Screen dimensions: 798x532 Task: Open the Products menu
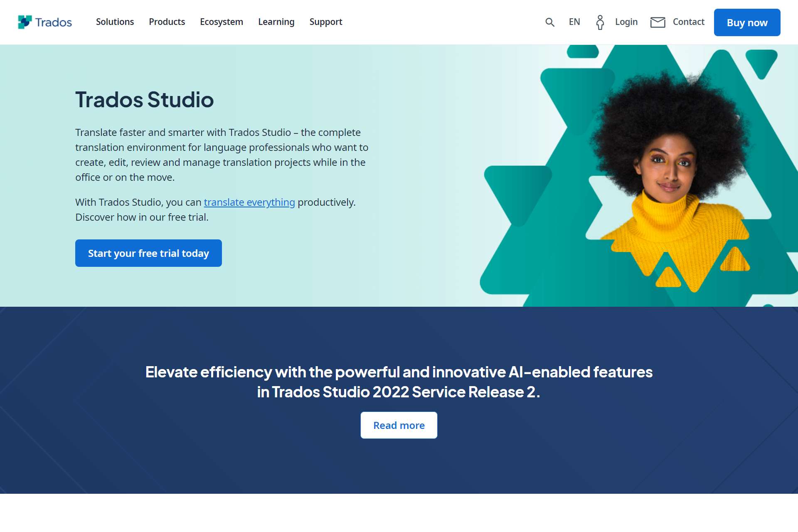click(167, 22)
